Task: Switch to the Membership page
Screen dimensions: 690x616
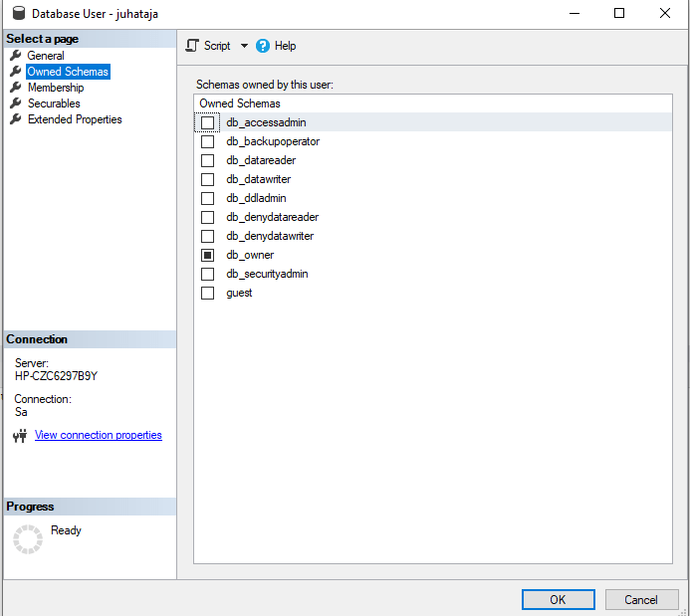Action: 56,88
